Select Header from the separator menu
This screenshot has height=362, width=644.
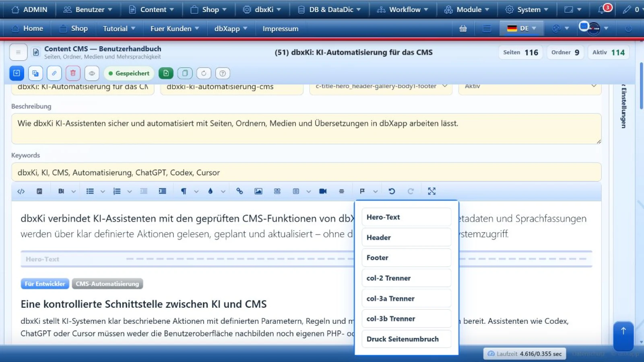406,237
